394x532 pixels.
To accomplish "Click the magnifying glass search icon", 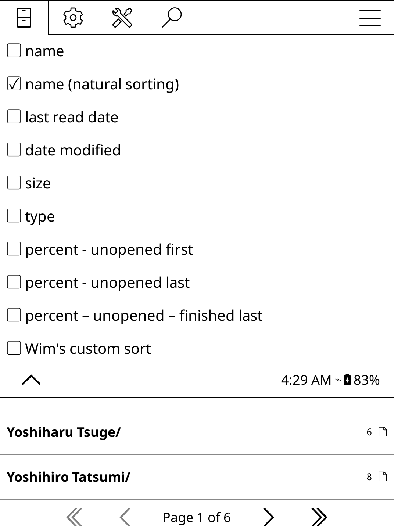I will click(172, 18).
